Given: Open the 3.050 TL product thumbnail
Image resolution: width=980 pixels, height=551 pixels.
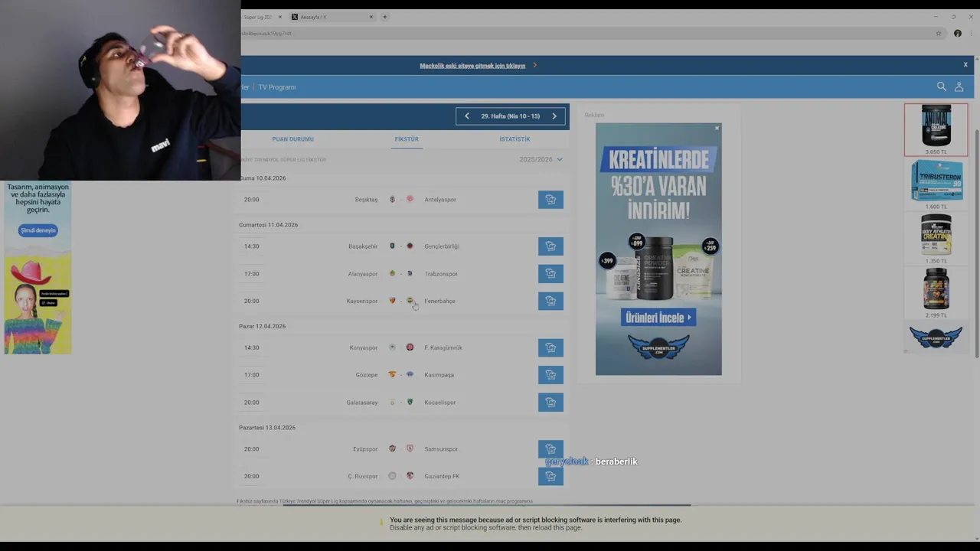Looking at the screenshot, I should click(936, 130).
